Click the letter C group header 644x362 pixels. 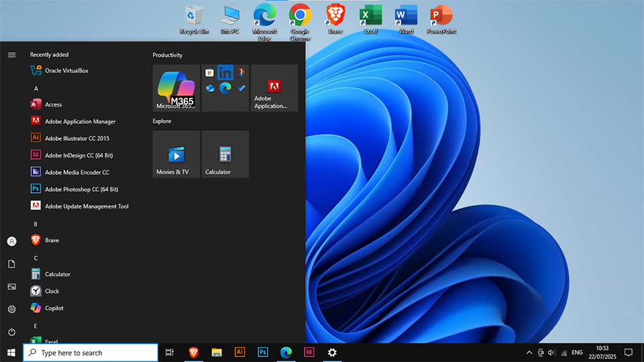(36, 258)
